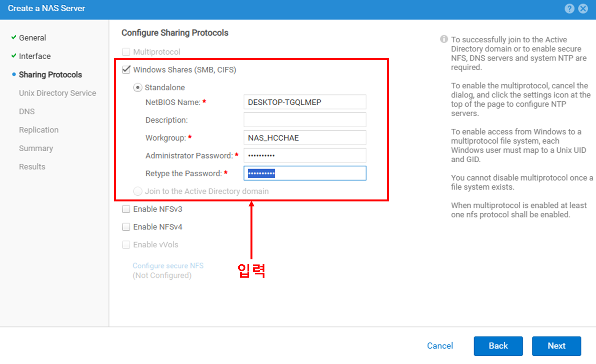Go to the General step
This screenshot has height=364, width=596.
(x=33, y=38)
